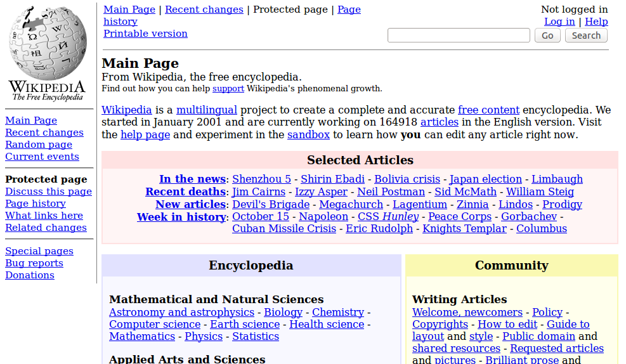Open Current events in sidebar
This screenshot has width=626, height=364.
click(42, 157)
